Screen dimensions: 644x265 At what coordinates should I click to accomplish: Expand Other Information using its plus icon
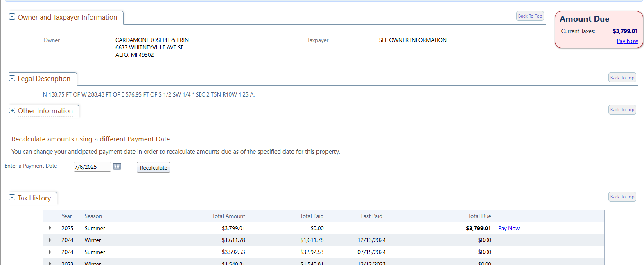point(12,110)
